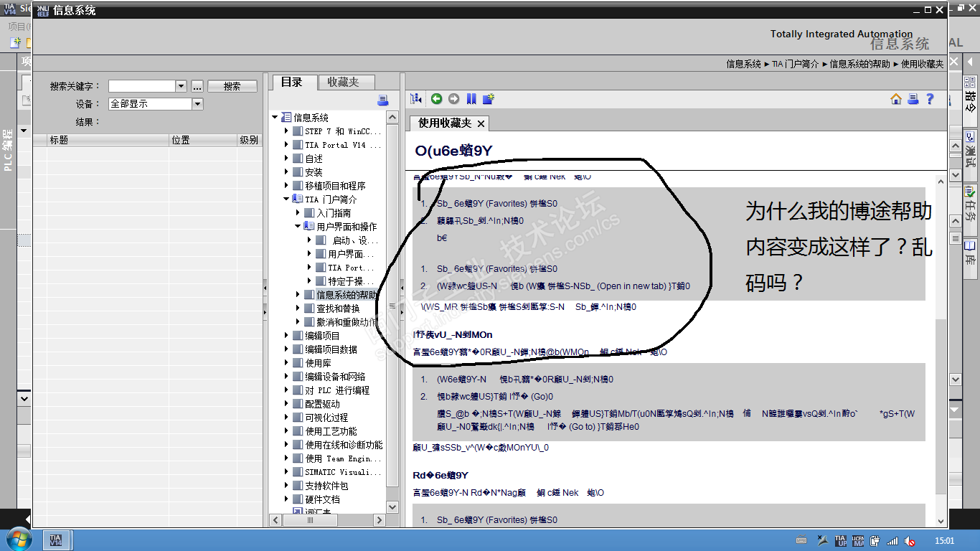Image resolution: width=980 pixels, height=551 pixels.
Task: Sort results by 位置 column header
Action: pyautogui.click(x=203, y=140)
